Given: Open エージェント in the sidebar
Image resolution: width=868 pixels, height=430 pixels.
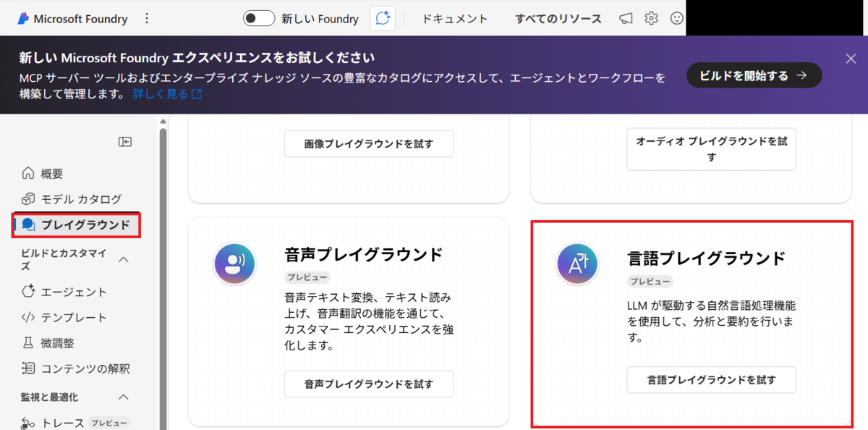Looking at the screenshot, I should [x=74, y=292].
